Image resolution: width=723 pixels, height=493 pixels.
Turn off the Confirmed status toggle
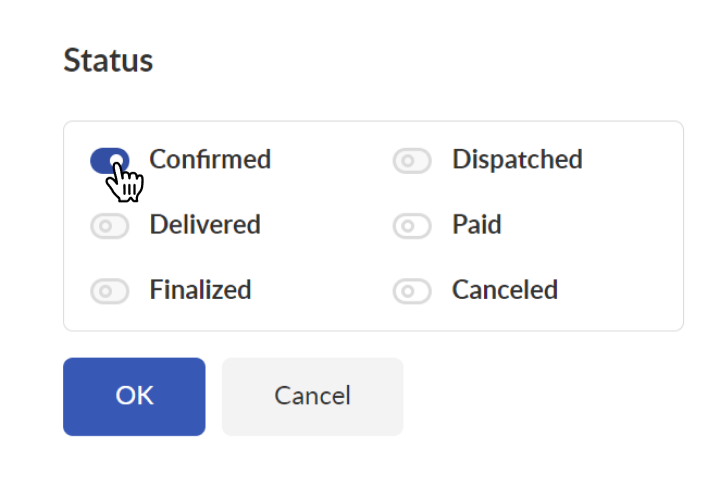click(110, 160)
